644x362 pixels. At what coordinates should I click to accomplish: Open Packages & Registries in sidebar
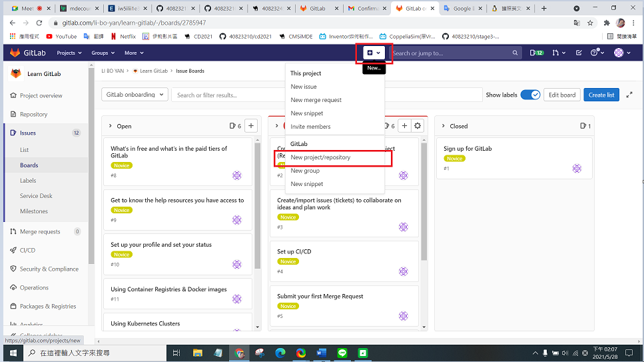pos(48,307)
